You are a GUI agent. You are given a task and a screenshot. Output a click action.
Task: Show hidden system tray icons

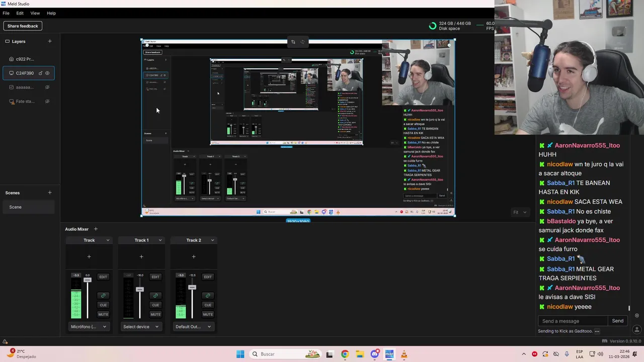524,354
